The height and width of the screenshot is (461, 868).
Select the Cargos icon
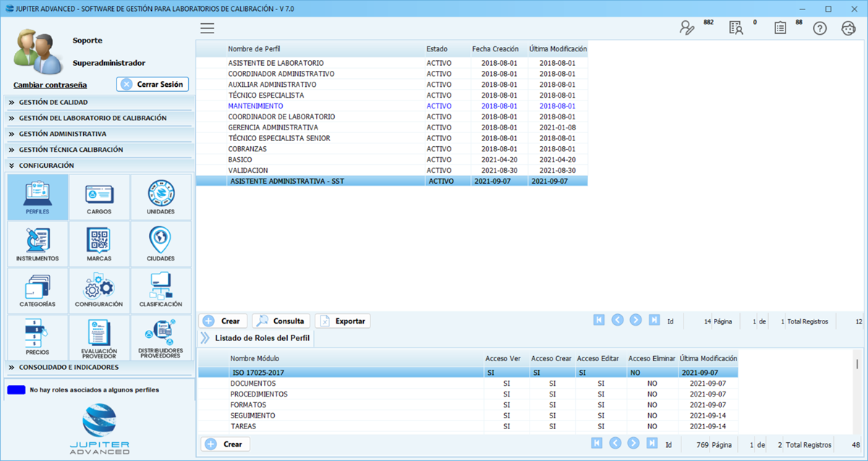[x=98, y=196]
